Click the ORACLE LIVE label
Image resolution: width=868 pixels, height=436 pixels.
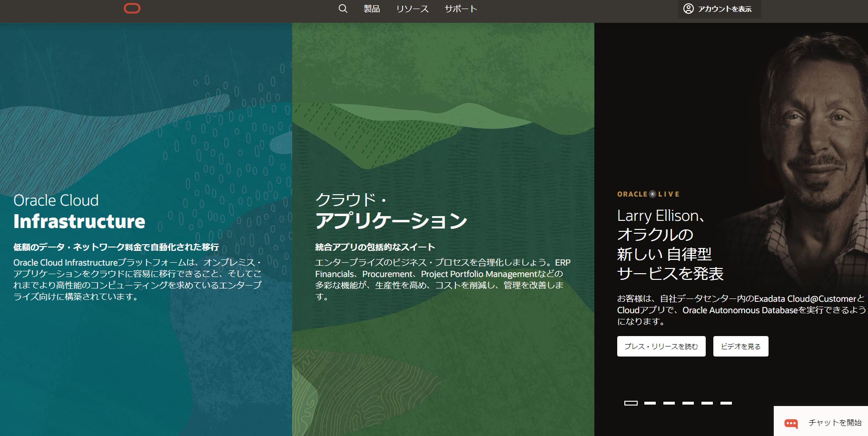point(648,194)
